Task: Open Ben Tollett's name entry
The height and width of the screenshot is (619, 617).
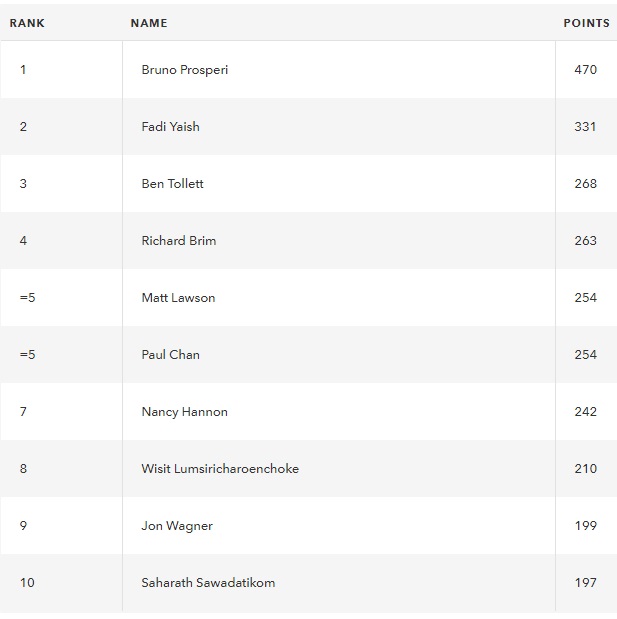Action: [173, 184]
